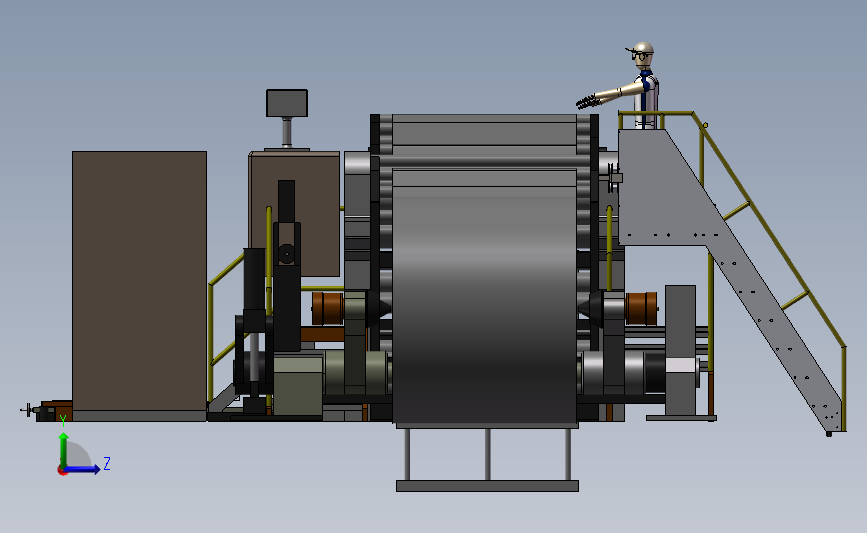This screenshot has width=867, height=533.
Task: Select the mannequin operator's head
Action: tap(643, 55)
